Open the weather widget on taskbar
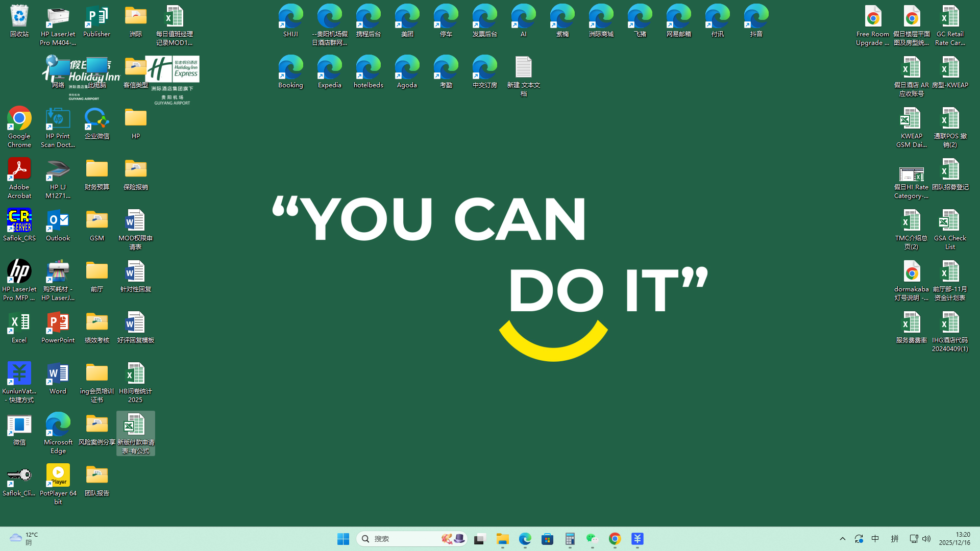The height and width of the screenshot is (551, 980). pyautogui.click(x=23, y=539)
